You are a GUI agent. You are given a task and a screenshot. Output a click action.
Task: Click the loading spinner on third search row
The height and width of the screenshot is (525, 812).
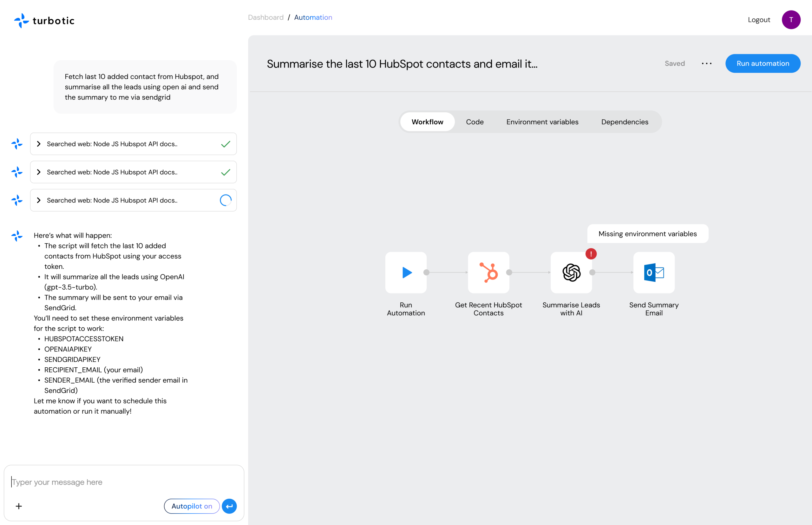pyautogui.click(x=225, y=200)
